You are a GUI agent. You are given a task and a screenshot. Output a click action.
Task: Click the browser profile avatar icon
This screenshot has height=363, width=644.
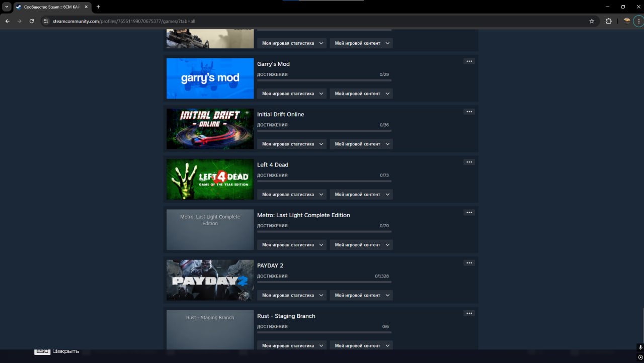[x=626, y=21]
